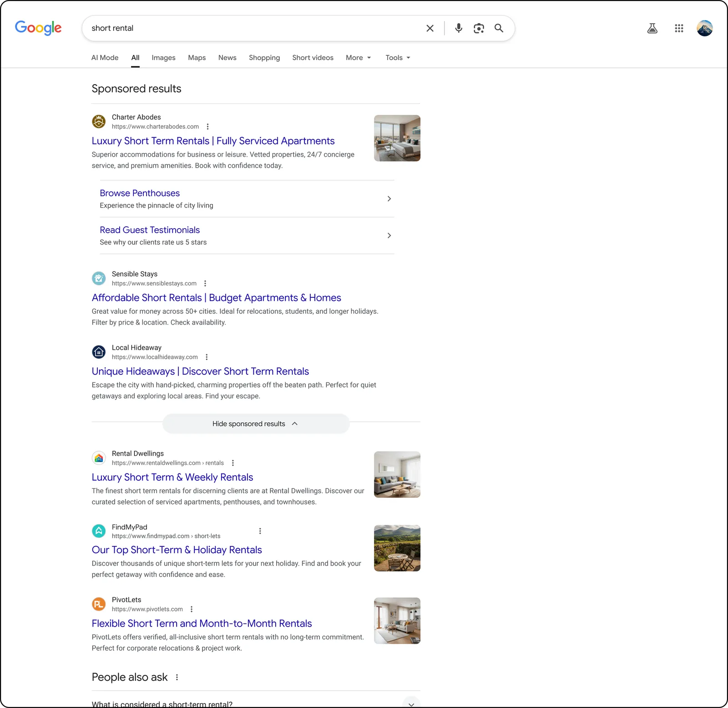Click the Google logo
This screenshot has height=708, width=728.
coord(38,28)
